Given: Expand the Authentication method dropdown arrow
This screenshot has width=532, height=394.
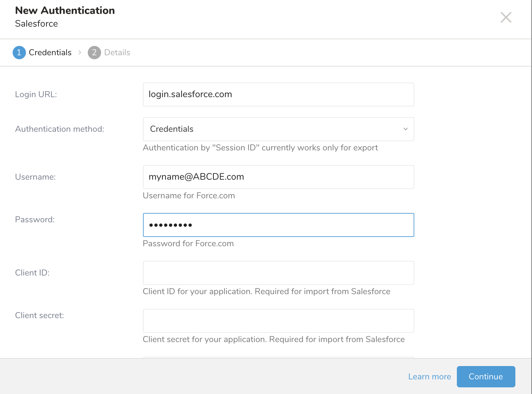Looking at the screenshot, I should pyautogui.click(x=405, y=129).
